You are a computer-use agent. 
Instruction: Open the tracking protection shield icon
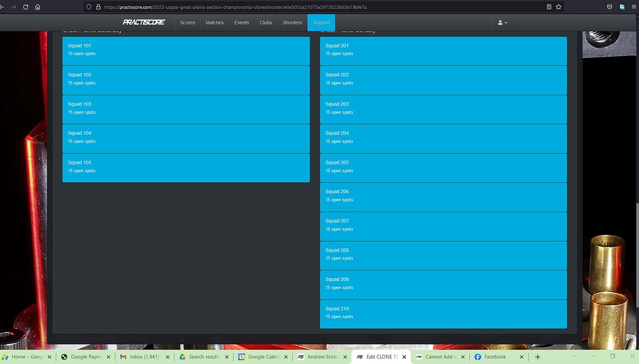[89, 7]
